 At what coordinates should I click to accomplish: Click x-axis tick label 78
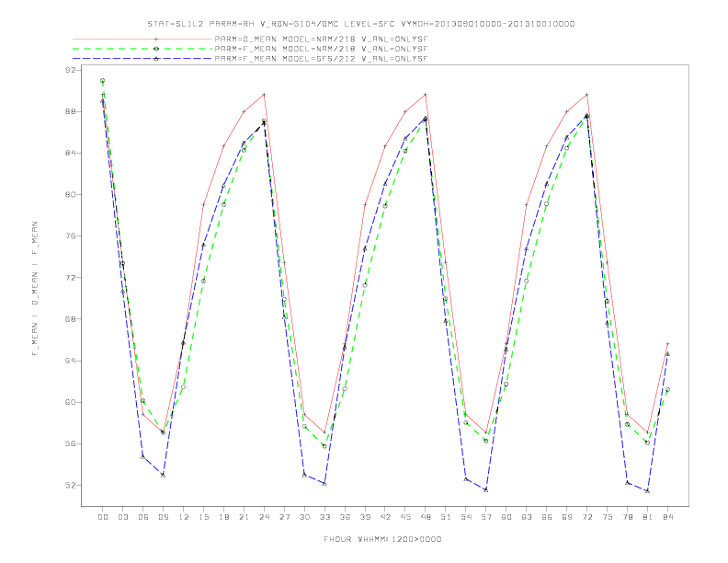(628, 517)
